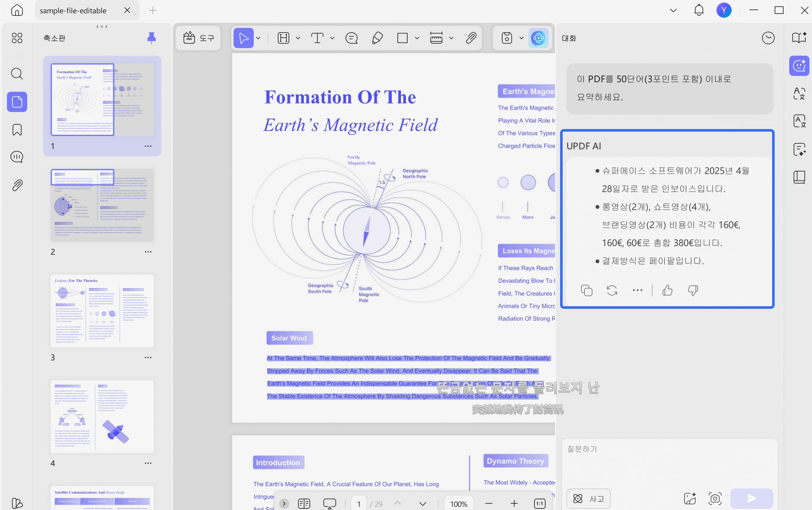Expand the highlight tool options dropdown
This screenshot has height=510, width=812.
298,38
